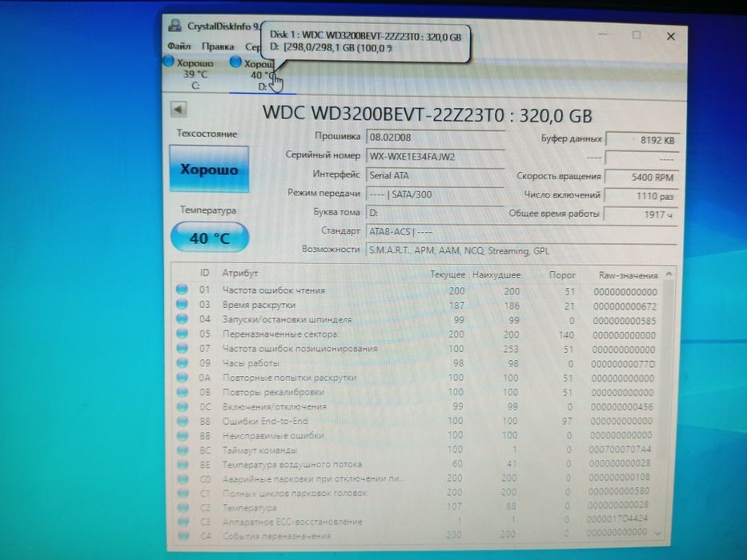Click status icon for События переназначения
This screenshot has height=560, width=747.
pos(183,536)
